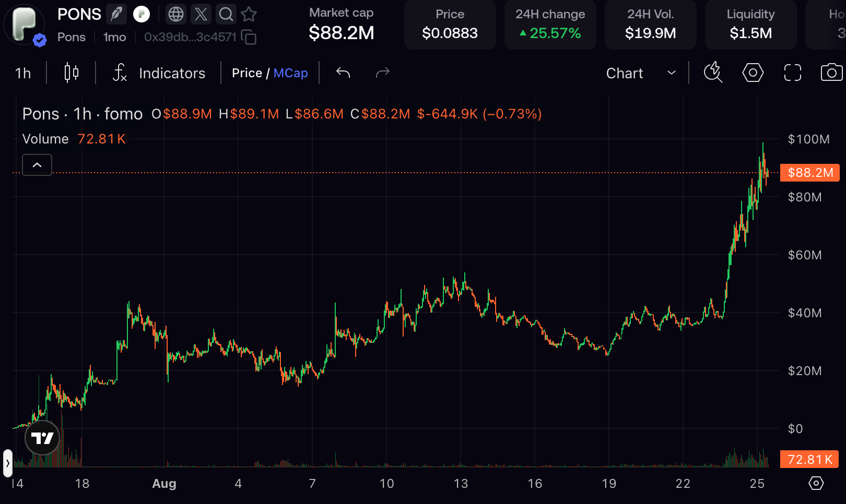Take a chart snapshot with camera icon
The image size is (846, 504).
pos(831,73)
